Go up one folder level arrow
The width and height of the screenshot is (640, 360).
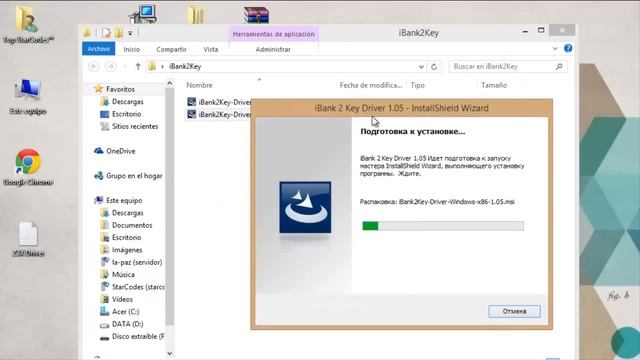pyautogui.click(x=138, y=67)
